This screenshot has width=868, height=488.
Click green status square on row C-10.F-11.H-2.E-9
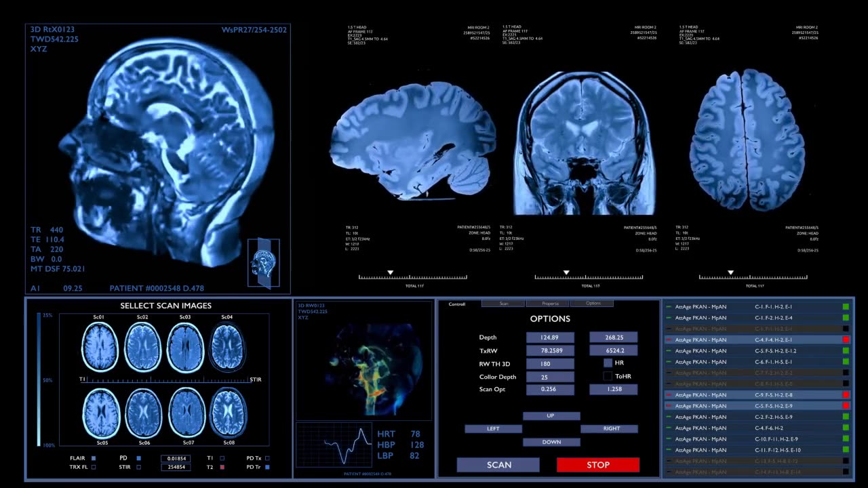tap(846, 439)
